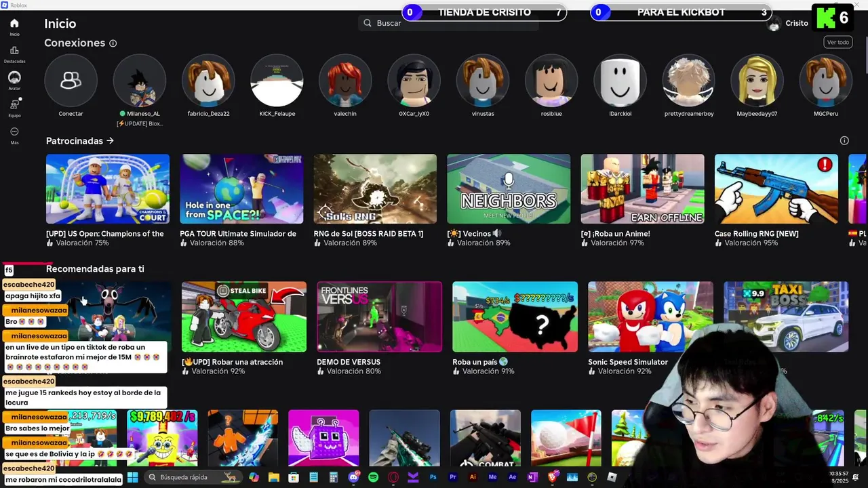This screenshot has width=868, height=488.
Task: Open Brave browser from the taskbar
Action: [552, 477]
